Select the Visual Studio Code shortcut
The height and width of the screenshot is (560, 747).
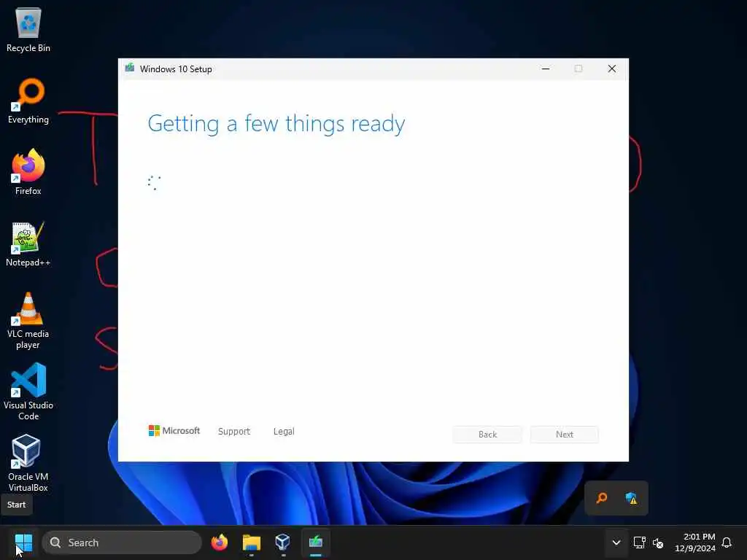click(28, 392)
